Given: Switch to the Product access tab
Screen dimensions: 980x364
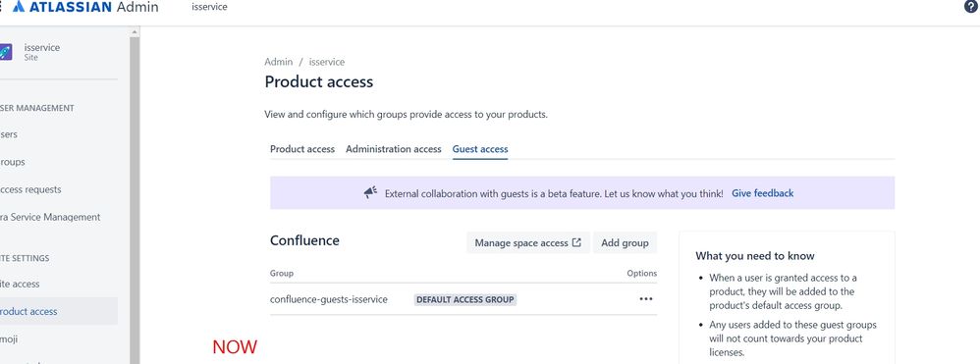Looking at the screenshot, I should point(302,149).
